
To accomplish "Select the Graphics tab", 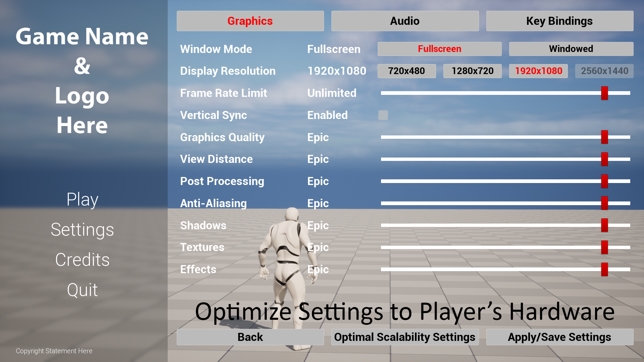I will 250,21.
